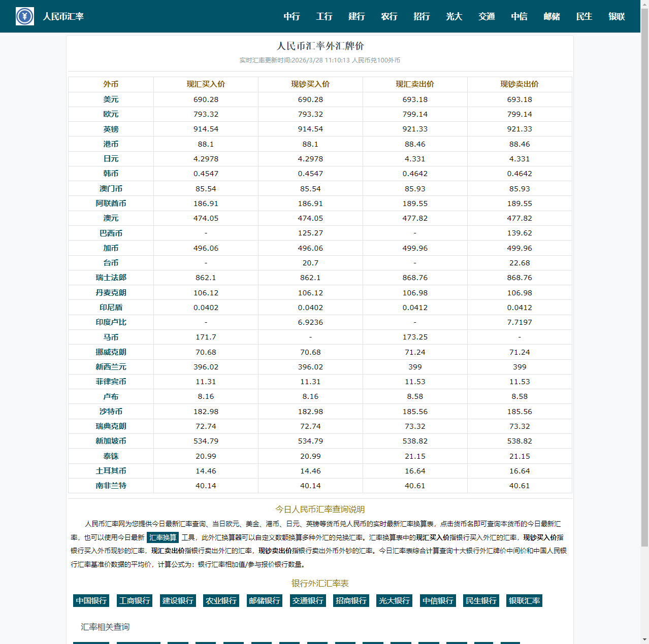The height and width of the screenshot is (644, 649).
Task: Open the 邮储银行 exchange rate button
Action: [265, 601]
